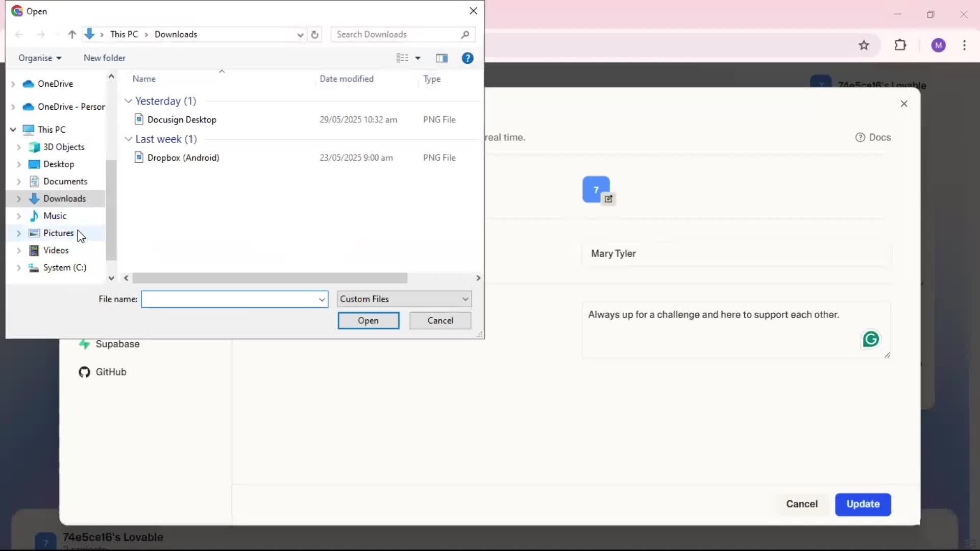980x551 pixels.
Task: Sort files by Date modified column
Action: pyautogui.click(x=347, y=79)
